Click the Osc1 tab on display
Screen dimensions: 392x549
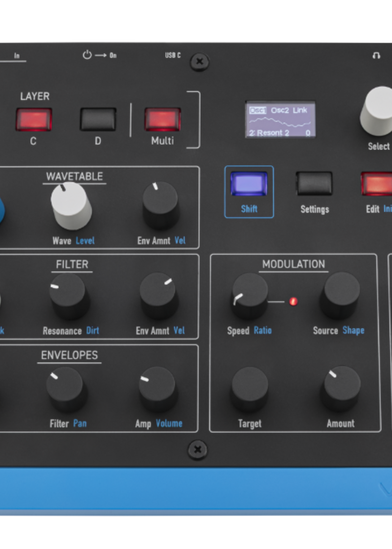point(258,110)
